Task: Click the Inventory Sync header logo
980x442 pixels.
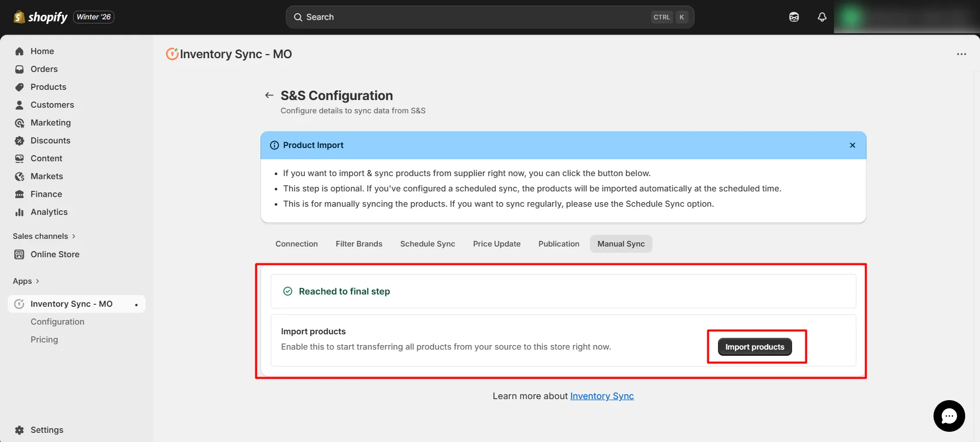Action: (172, 54)
